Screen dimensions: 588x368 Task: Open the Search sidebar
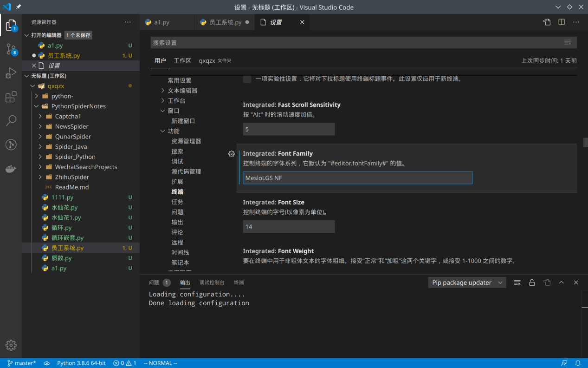pyautogui.click(x=11, y=120)
